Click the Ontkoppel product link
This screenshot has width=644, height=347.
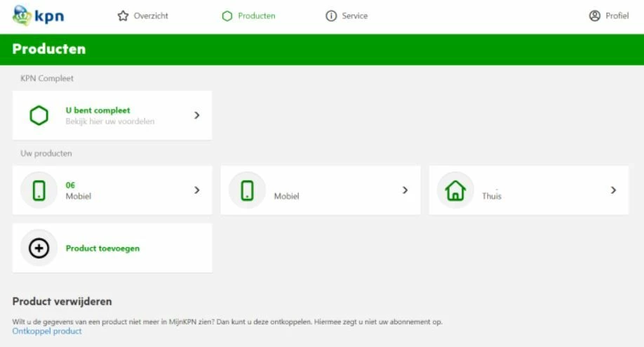click(47, 331)
